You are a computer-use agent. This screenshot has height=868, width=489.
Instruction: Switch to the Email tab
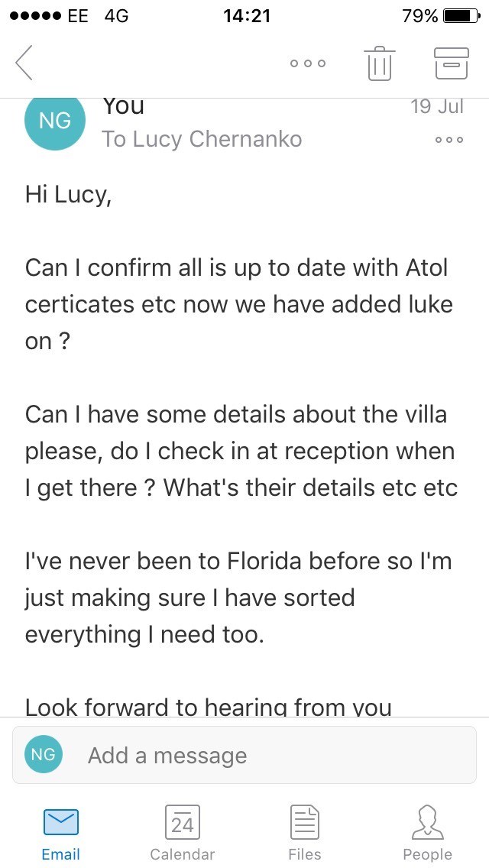(60, 833)
